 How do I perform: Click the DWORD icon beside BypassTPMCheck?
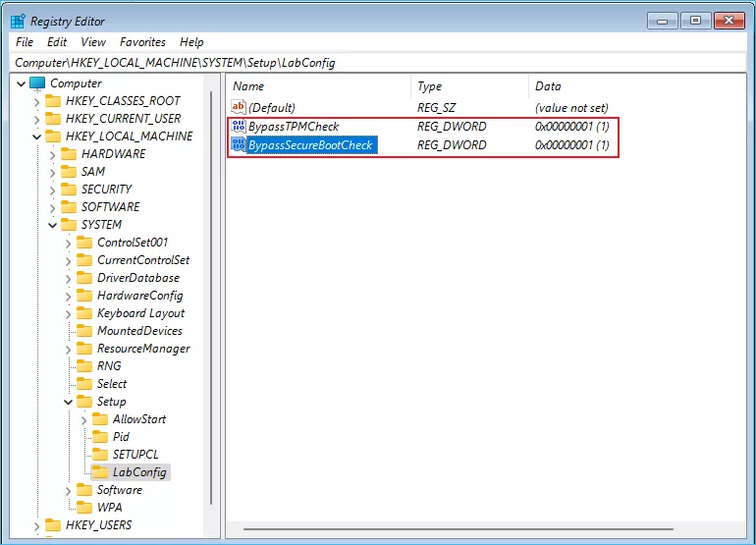(239, 127)
